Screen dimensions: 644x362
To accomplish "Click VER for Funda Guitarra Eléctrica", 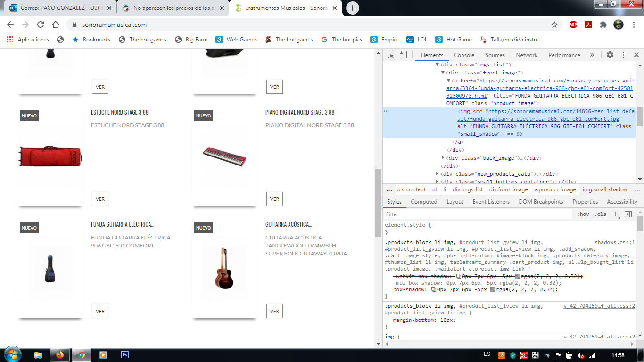I will (100, 311).
